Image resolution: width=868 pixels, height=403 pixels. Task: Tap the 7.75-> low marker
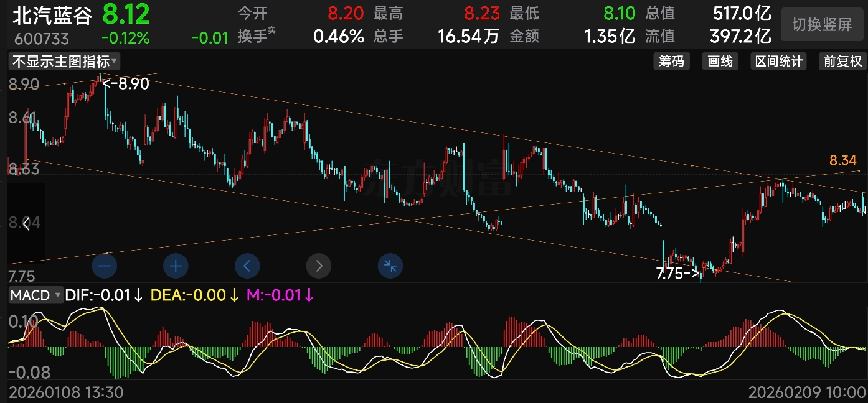pyautogui.click(x=679, y=272)
